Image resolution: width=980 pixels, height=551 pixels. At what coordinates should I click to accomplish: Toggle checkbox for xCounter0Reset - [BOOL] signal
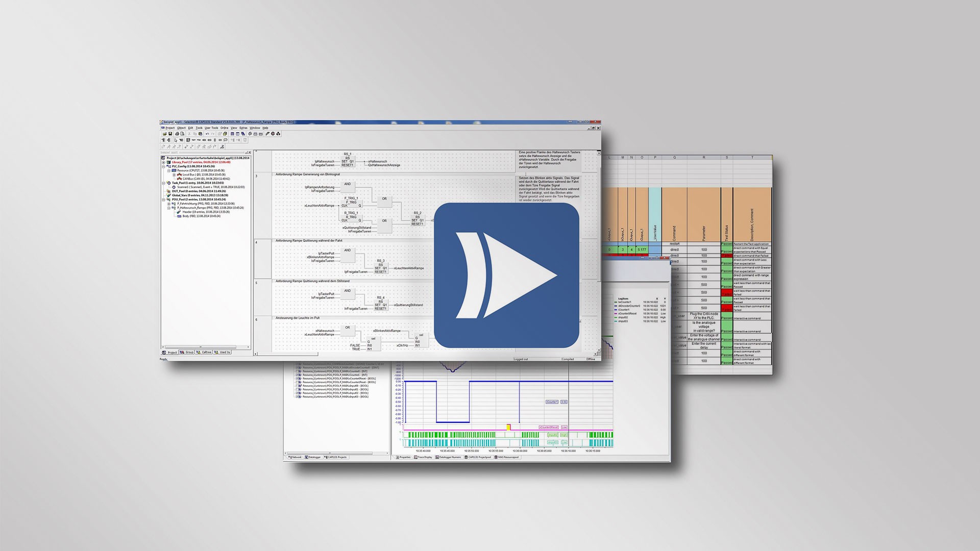coord(297,379)
